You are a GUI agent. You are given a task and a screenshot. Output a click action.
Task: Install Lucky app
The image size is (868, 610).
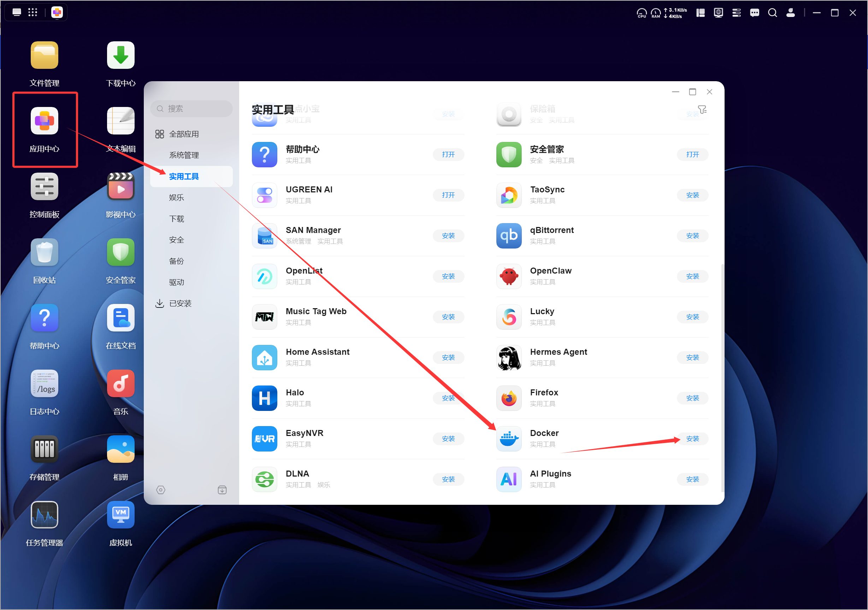pyautogui.click(x=692, y=317)
